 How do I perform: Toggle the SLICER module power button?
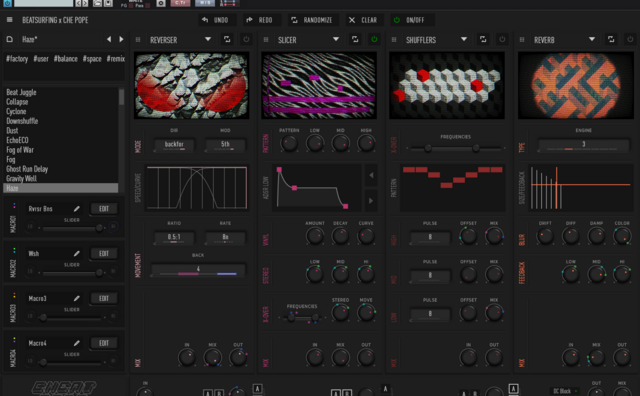374,39
